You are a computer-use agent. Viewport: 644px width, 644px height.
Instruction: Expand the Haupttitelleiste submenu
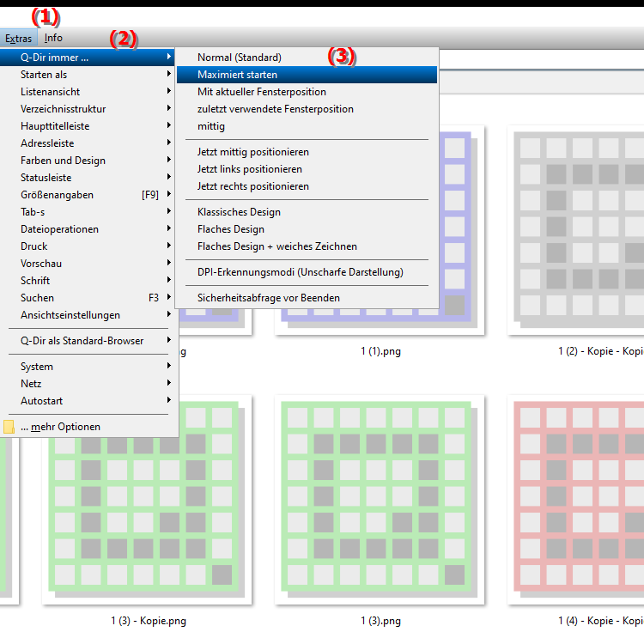coord(87,126)
